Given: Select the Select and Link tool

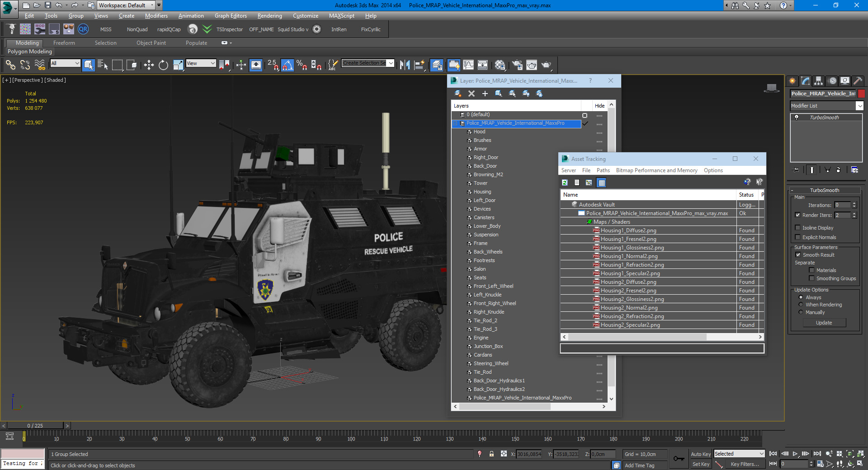Looking at the screenshot, I should 10,65.
